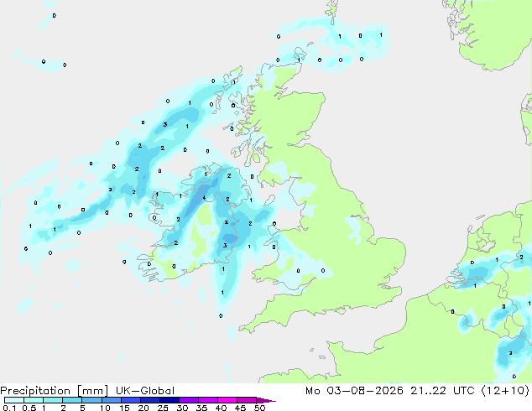This screenshot has height=411, width=532.
Task: Select the legend swatch between 2 and 5
Action: click(72, 400)
